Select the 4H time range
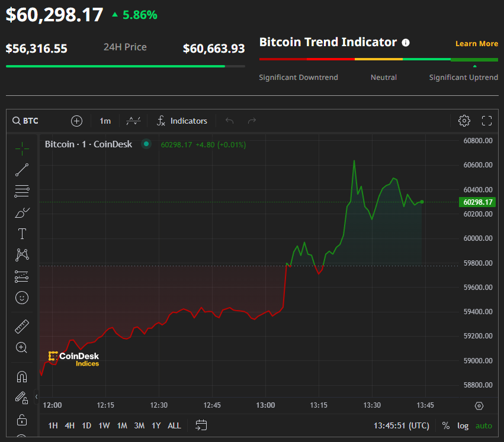 click(70, 425)
